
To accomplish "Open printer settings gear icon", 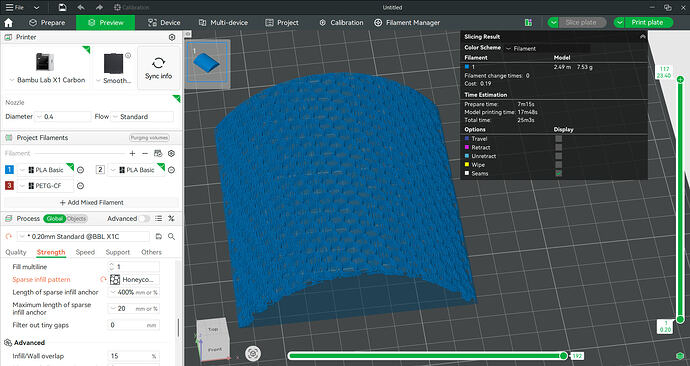I will point(172,37).
